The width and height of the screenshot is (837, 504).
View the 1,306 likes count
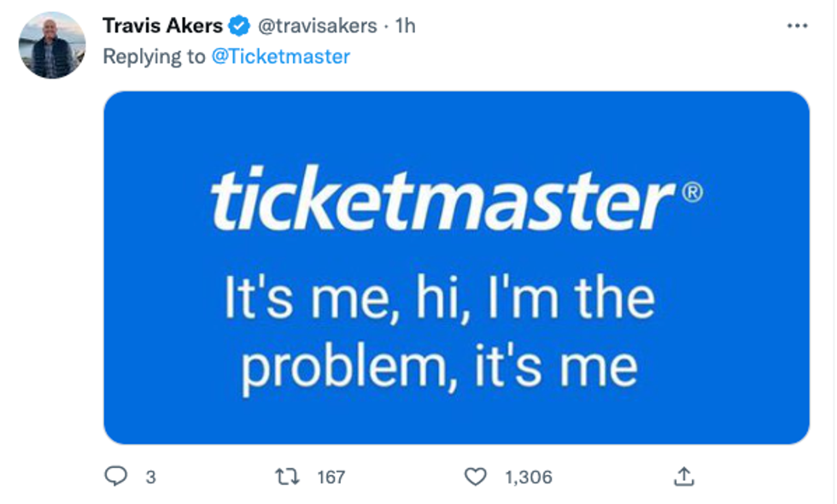tap(528, 478)
